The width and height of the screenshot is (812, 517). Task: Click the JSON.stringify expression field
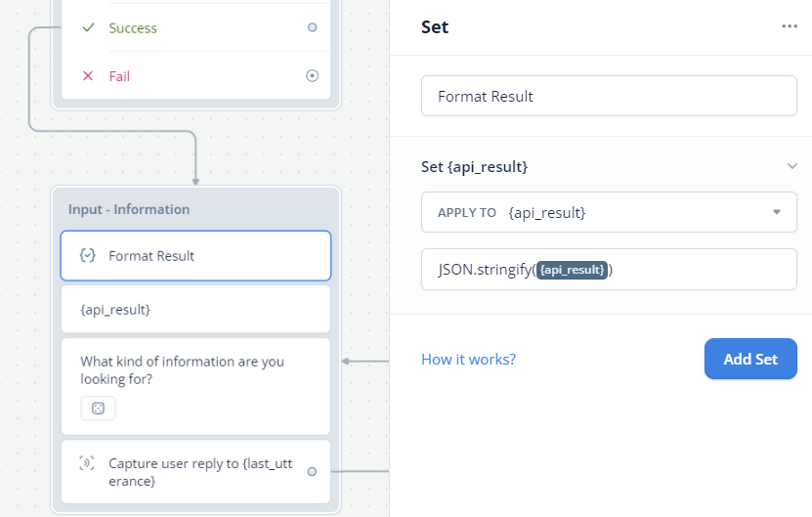click(x=609, y=270)
